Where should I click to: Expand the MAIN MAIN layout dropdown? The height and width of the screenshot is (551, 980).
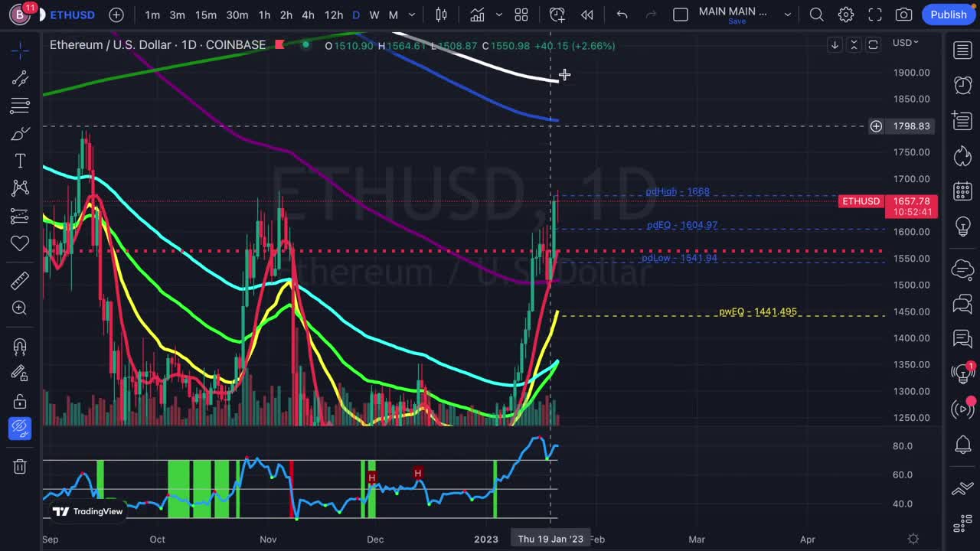787,15
